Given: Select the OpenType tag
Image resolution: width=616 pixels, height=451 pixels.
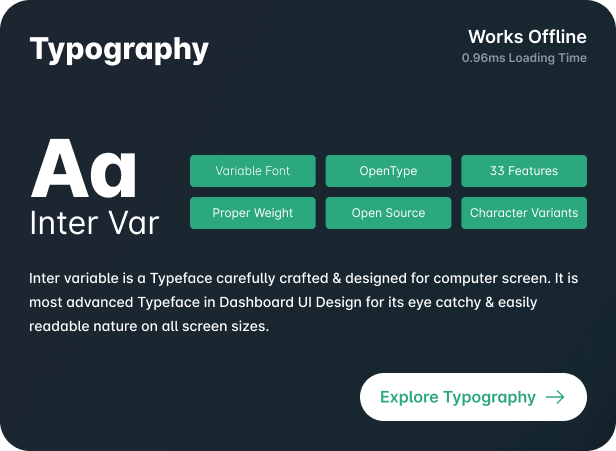Looking at the screenshot, I should click(388, 171).
